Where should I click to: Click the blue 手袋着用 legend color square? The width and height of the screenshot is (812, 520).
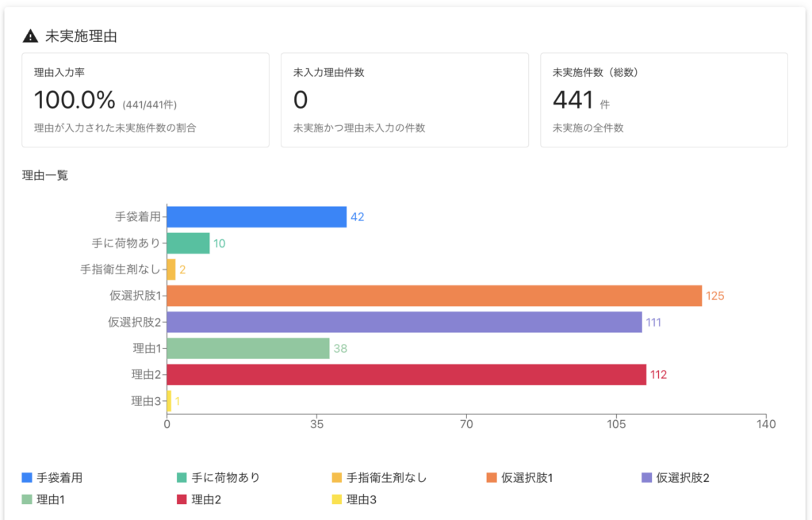[x=27, y=478]
